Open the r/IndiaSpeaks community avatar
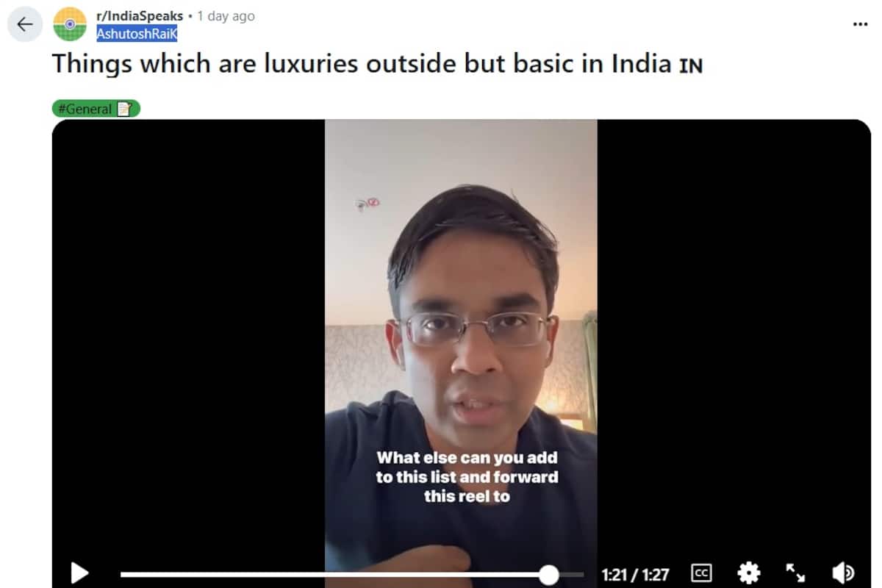The width and height of the screenshot is (882, 588). (70, 24)
